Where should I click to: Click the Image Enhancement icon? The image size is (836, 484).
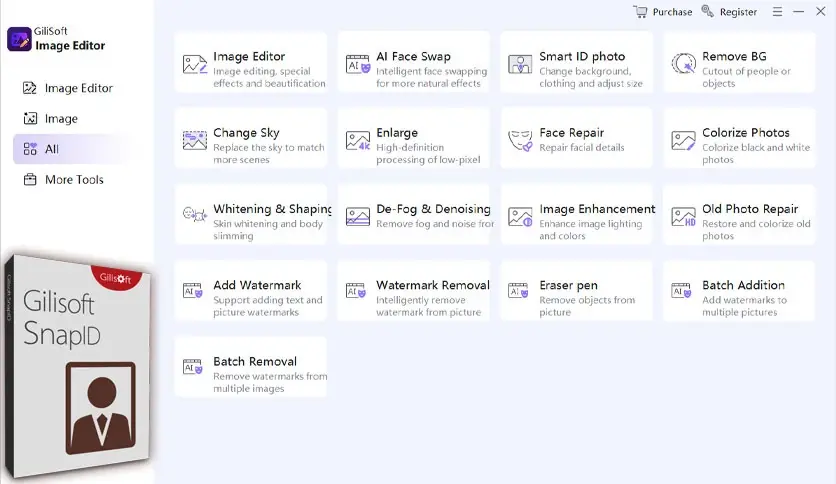click(520, 216)
